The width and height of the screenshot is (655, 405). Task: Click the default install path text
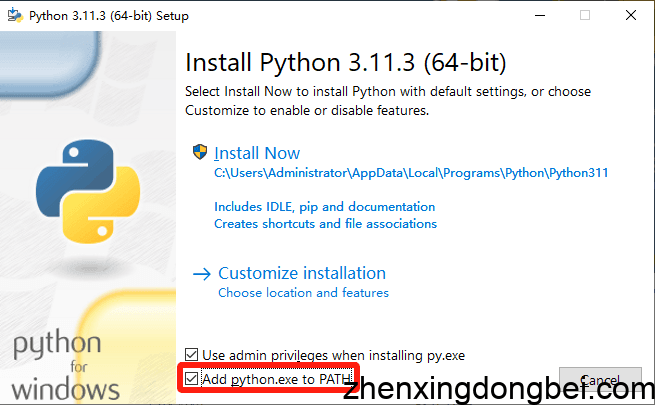tap(411, 173)
